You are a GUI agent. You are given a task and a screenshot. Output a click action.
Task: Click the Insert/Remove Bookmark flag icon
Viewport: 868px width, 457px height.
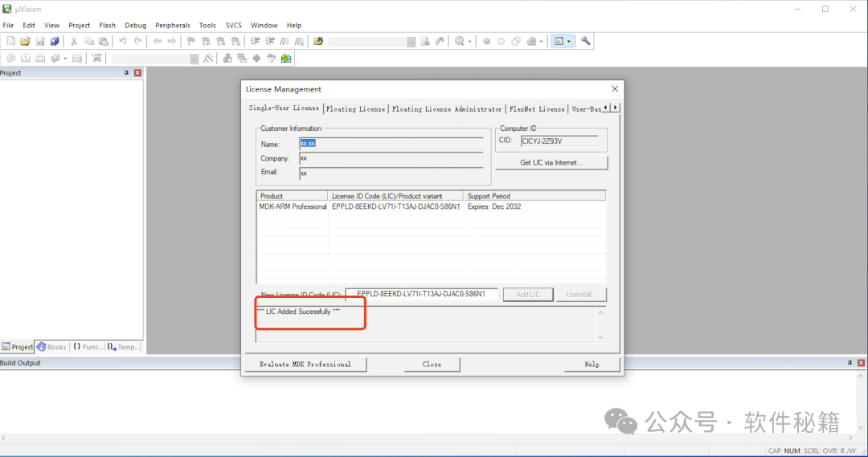point(191,42)
